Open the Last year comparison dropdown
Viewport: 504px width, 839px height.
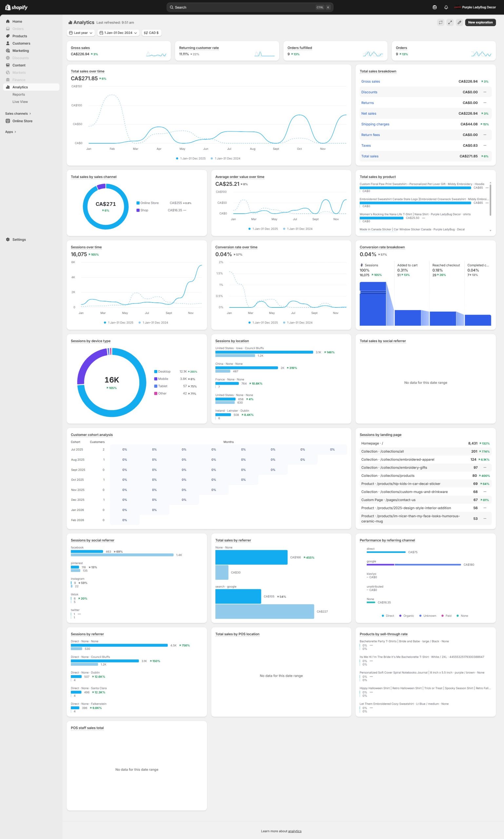tap(81, 33)
